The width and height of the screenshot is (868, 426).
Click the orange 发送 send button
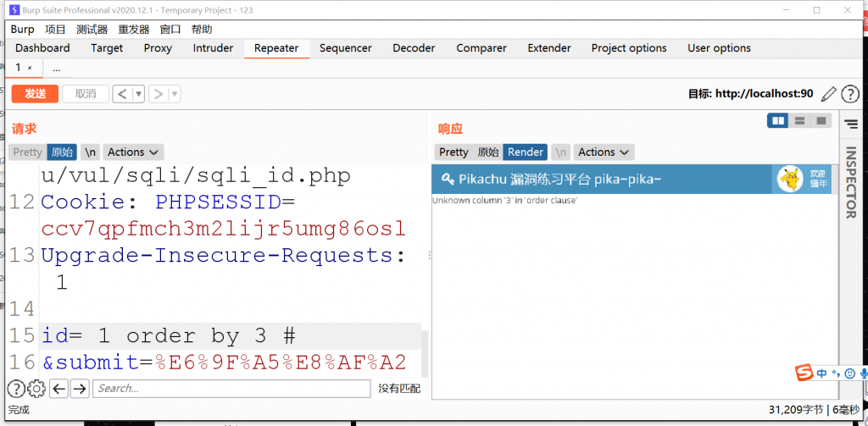pos(35,94)
